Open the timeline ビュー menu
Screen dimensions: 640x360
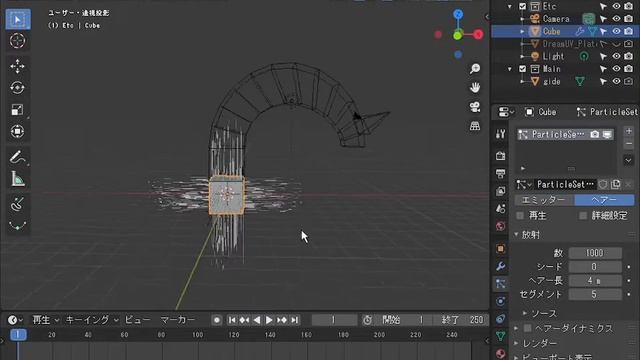point(137,320)
